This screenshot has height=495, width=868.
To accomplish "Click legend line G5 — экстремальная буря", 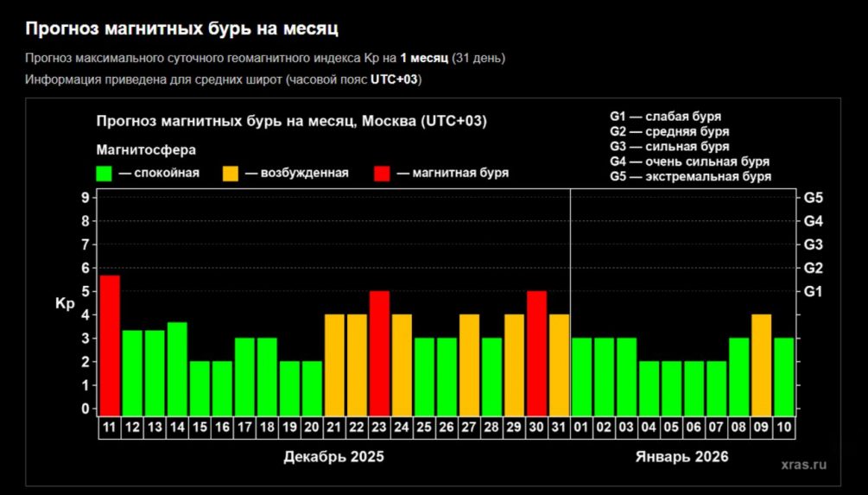I will click(x=690, y=176).
